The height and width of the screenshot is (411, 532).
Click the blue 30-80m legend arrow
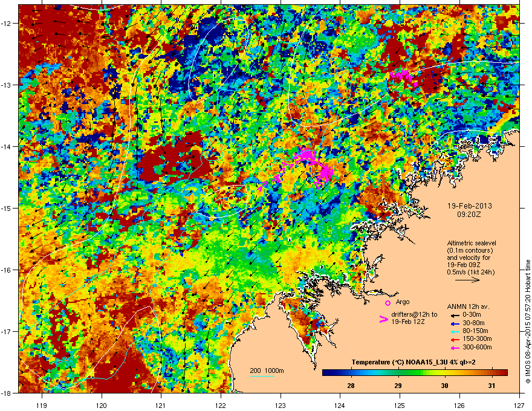(x=455, y=323)
